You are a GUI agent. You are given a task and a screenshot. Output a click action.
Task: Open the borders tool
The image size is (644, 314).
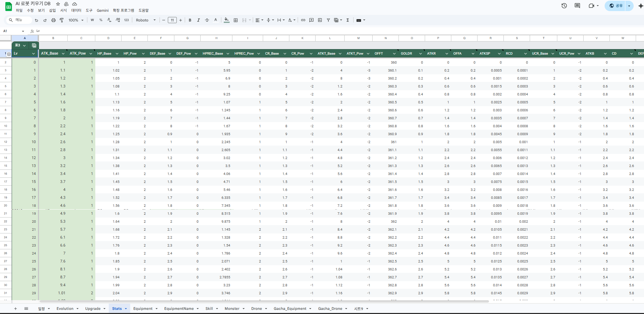pyautogui.click(x=236, y=20)
